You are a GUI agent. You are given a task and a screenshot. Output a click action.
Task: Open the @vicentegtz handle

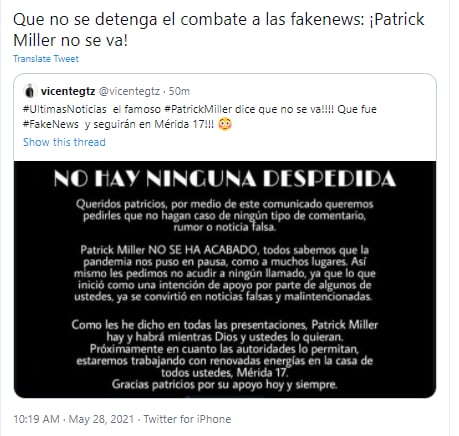(129, 91)
